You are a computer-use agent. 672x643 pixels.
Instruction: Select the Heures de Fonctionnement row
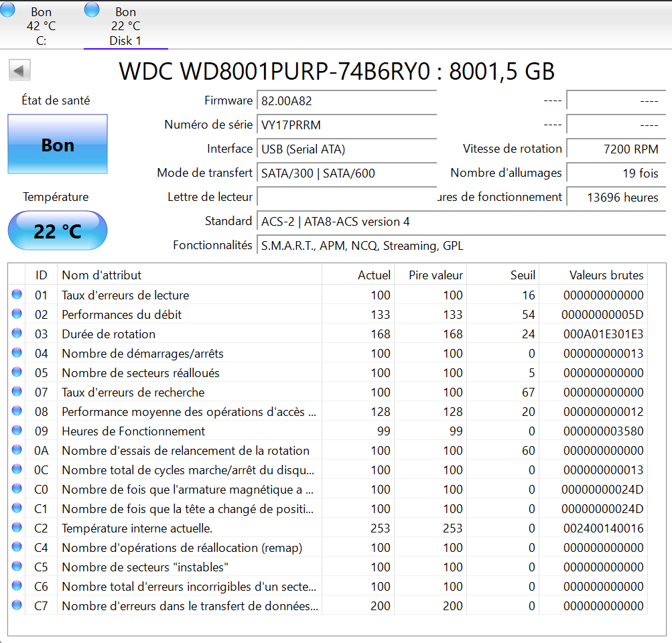pos(328,431)
